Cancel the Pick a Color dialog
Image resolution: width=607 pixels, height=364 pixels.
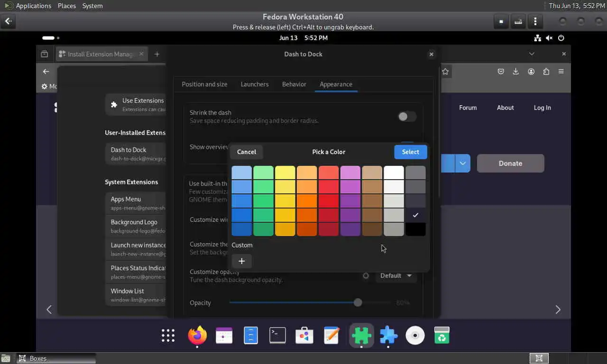click(x=247, y=152)
